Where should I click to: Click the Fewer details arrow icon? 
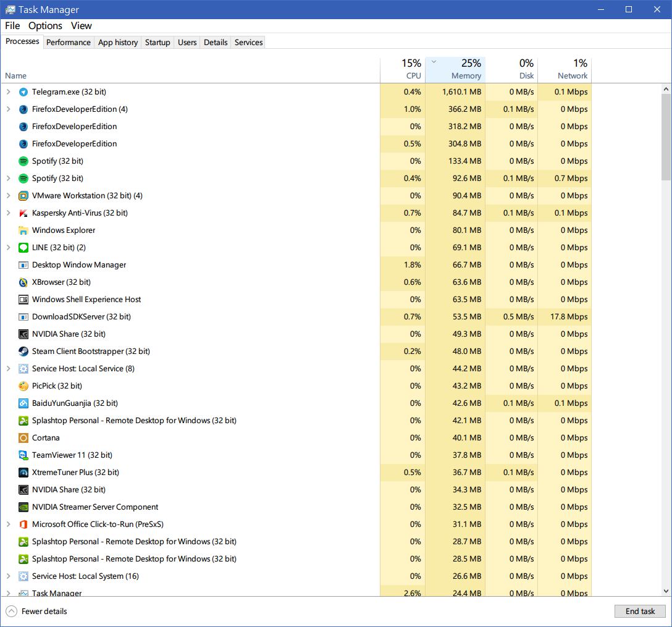(x=11, y=611)
